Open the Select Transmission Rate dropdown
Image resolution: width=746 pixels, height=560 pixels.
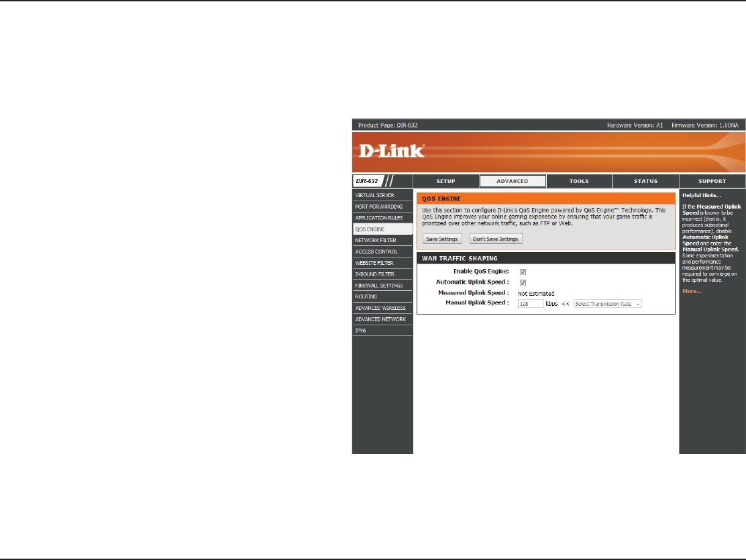[x=608, y=304]
